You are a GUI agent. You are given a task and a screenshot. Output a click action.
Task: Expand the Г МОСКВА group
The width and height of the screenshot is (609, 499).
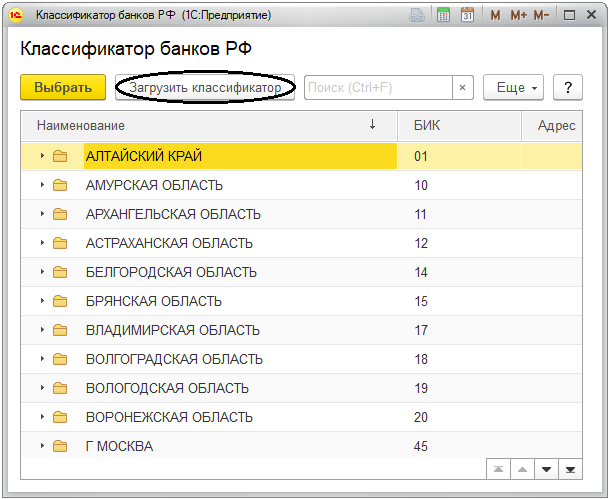(x=42, y=446)
